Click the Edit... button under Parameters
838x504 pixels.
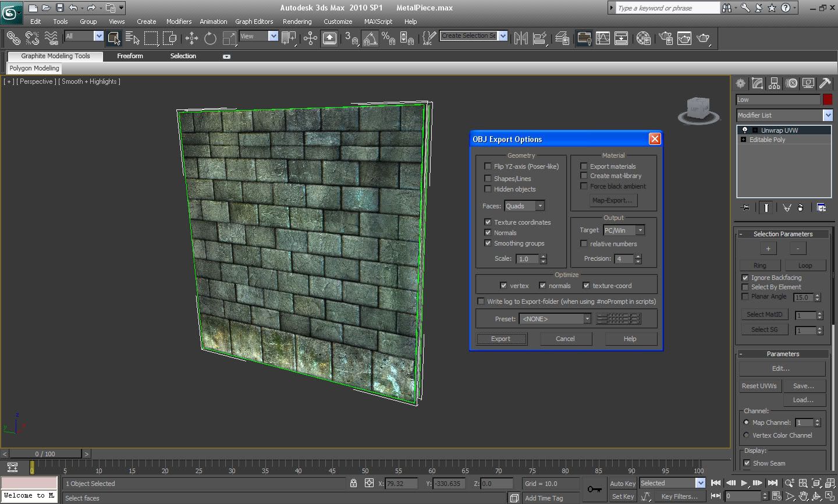782,368
